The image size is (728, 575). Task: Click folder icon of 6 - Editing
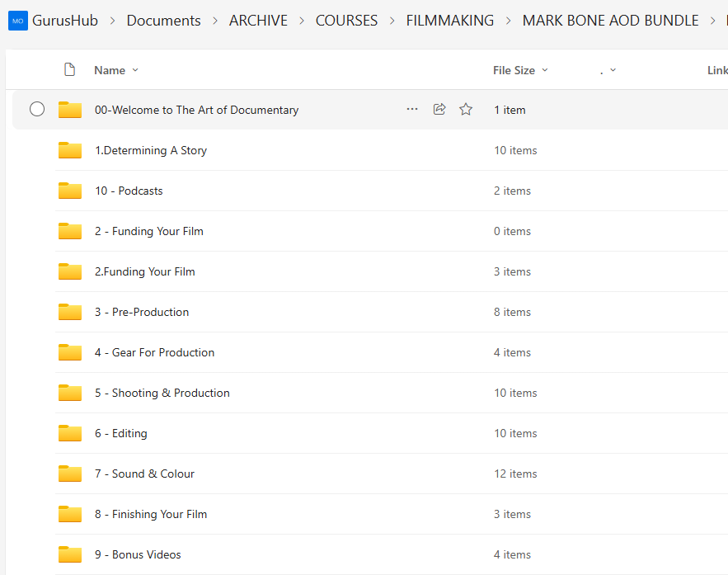coord(70,433)
